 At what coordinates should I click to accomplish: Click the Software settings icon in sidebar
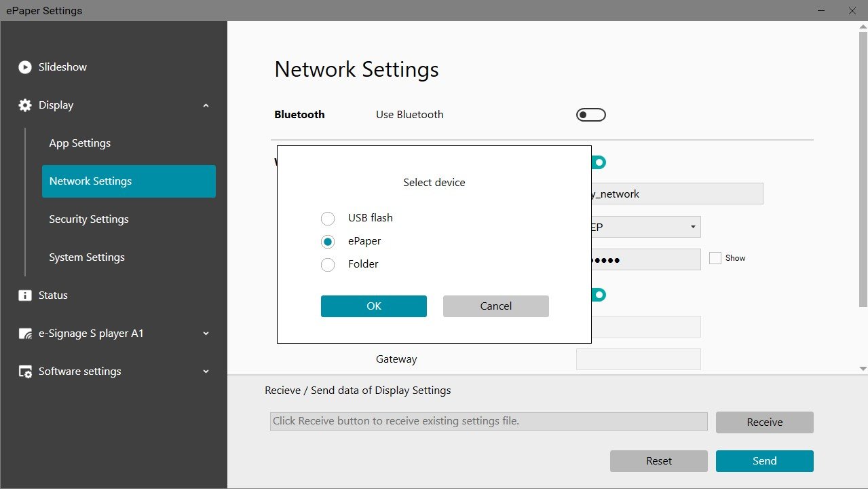tap(24, 371)
